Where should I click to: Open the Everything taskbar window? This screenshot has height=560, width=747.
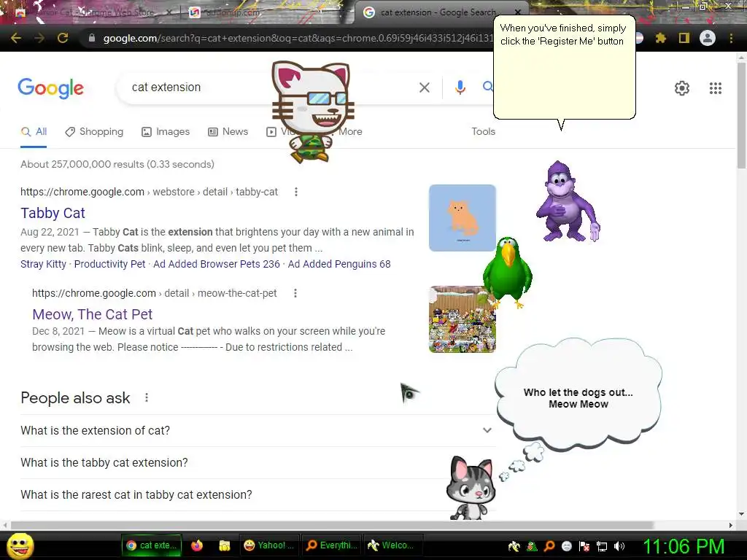pos(332,545)
